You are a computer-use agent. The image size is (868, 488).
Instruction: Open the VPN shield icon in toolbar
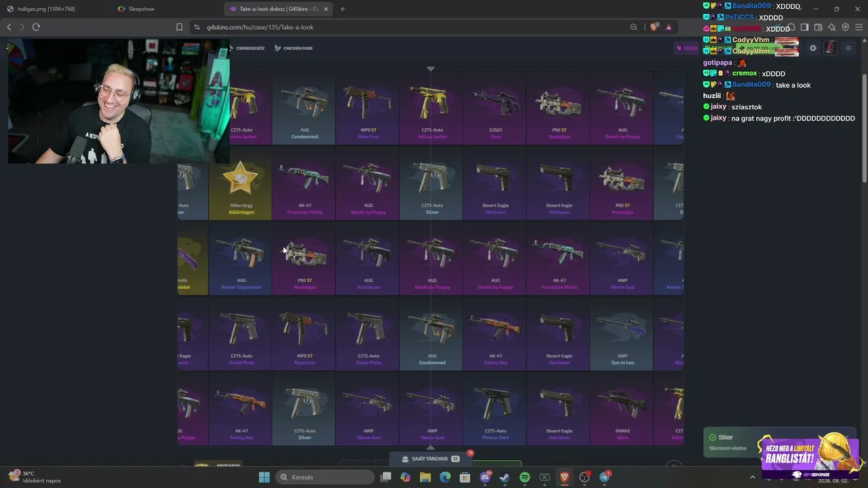coord(846,27)
